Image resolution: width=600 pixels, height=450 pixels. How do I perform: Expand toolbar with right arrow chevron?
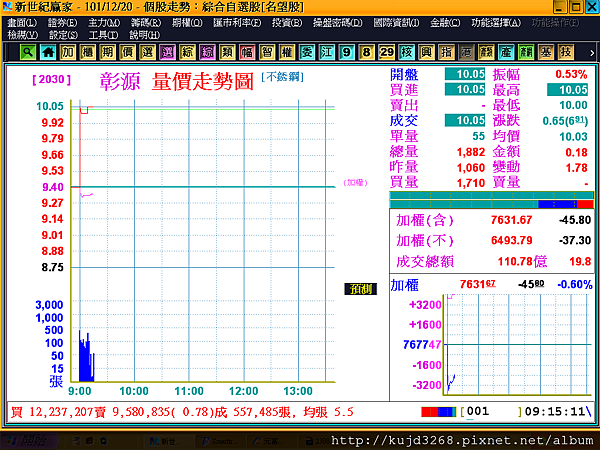(592, 53)
